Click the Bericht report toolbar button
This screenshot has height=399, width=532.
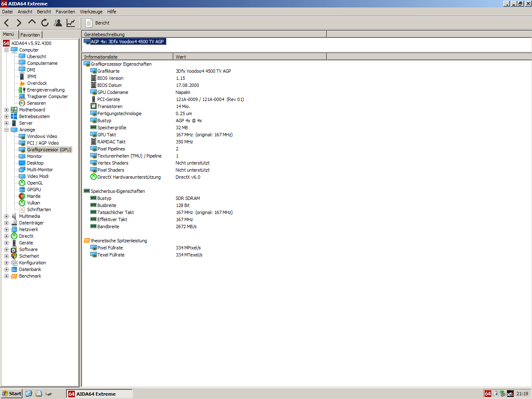(x=97, y=23)
